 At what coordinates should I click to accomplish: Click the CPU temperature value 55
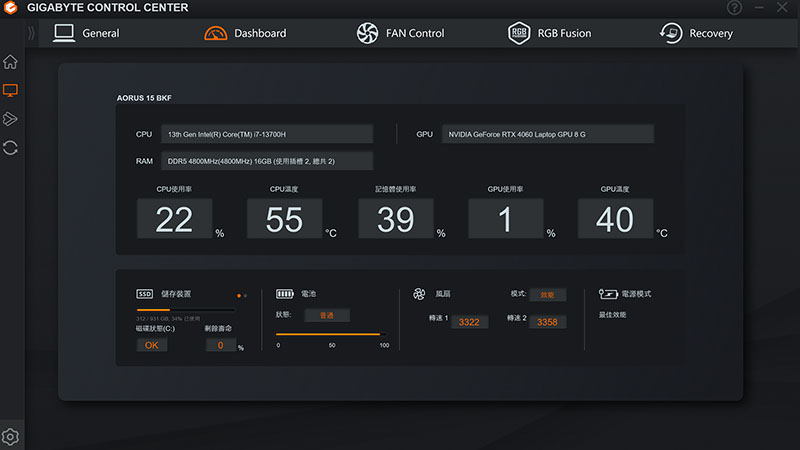[285, 219]
